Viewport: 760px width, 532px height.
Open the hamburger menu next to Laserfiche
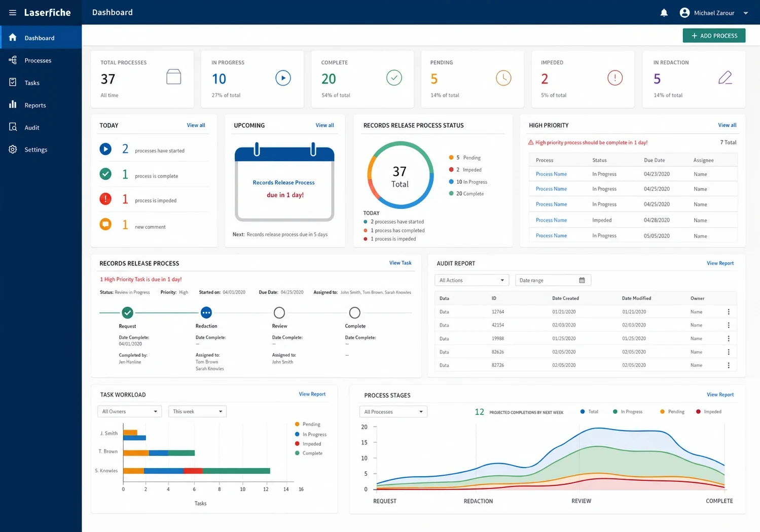[13, 13]
